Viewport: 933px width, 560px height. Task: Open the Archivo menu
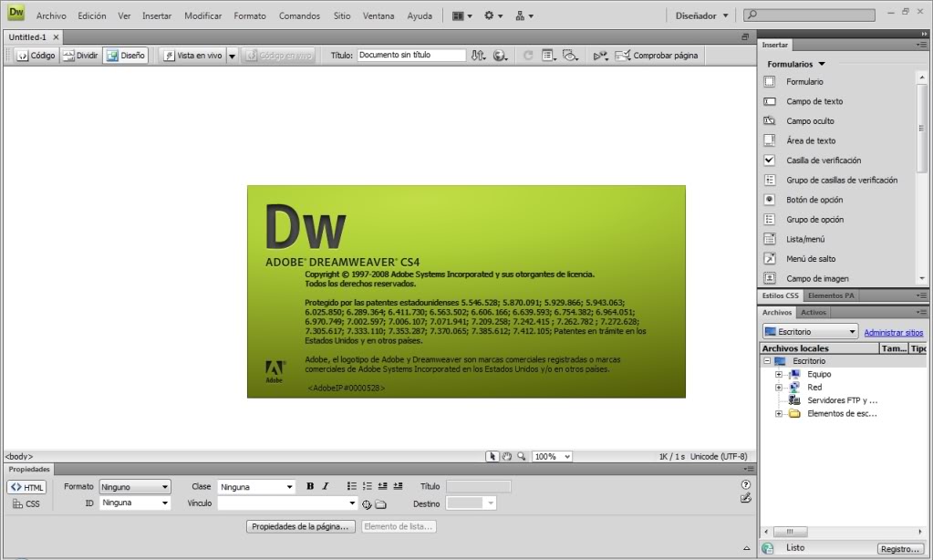pyautogui.click(x=51, y=16)
